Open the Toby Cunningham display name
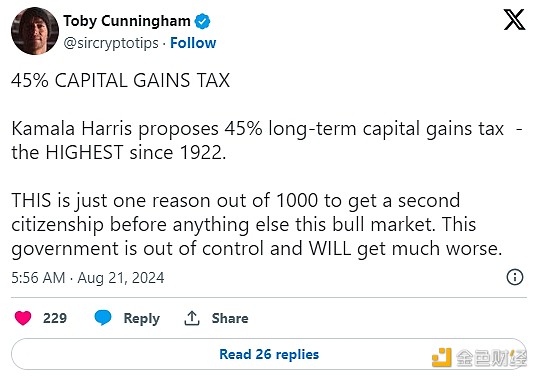 pos(127,21)
